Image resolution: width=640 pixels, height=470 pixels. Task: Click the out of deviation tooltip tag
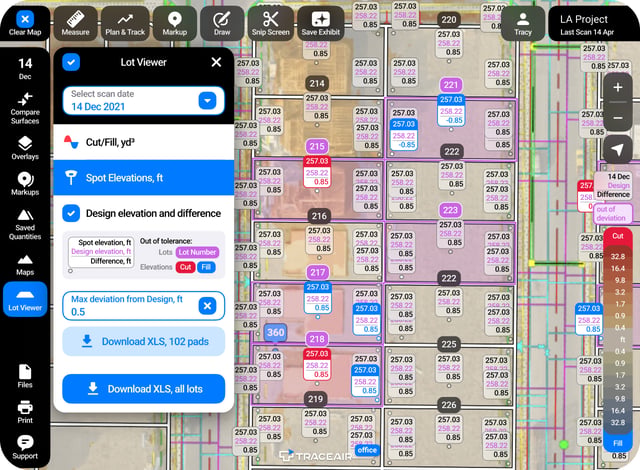[611, 213]
